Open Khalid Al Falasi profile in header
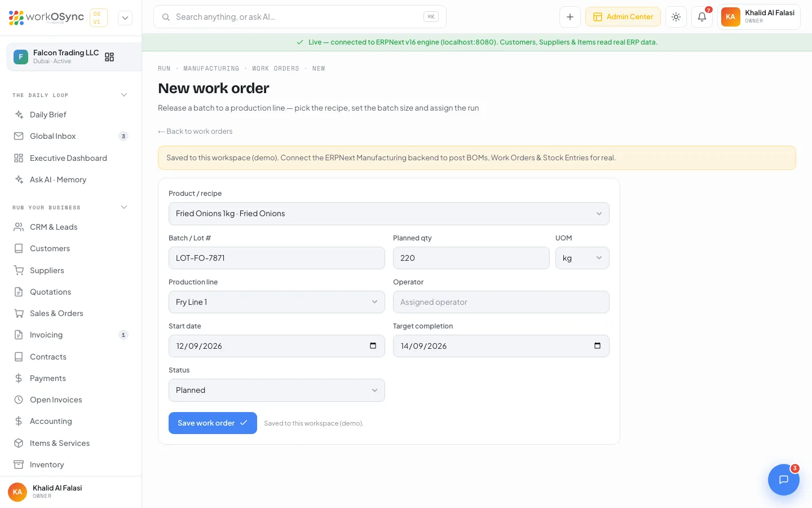Screen dimensions: 812x508 759,17
